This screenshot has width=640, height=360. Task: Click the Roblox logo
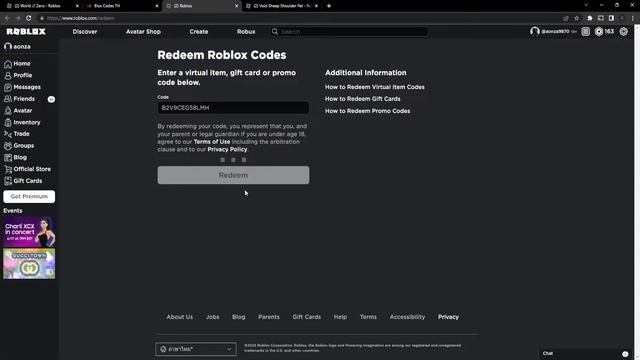(26, 31)
